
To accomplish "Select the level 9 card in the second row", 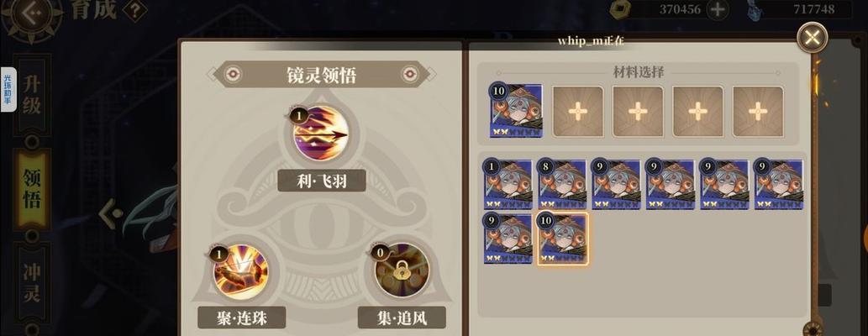I will click(508, 239).
